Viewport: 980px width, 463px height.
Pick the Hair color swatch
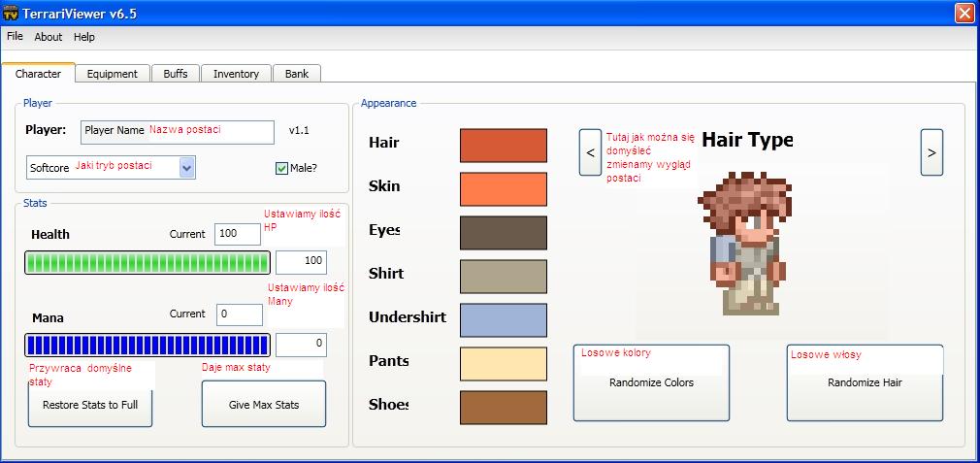(x=504, y=146)
